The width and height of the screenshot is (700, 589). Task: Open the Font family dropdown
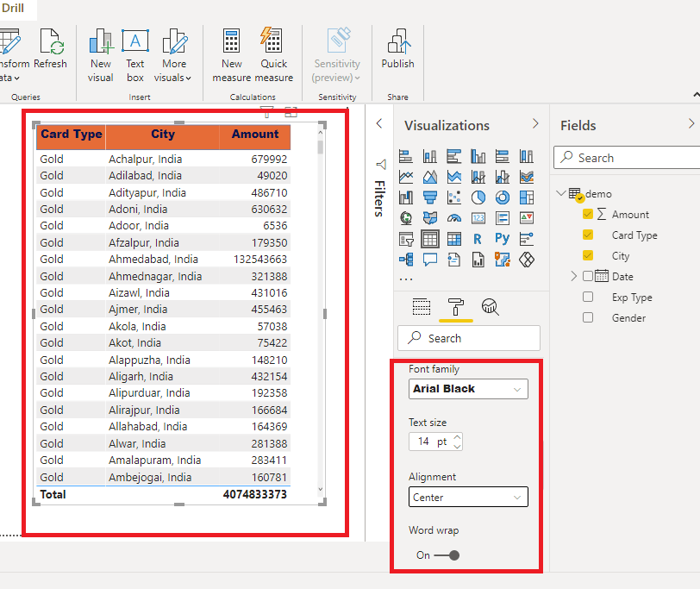tap(468, 389)
